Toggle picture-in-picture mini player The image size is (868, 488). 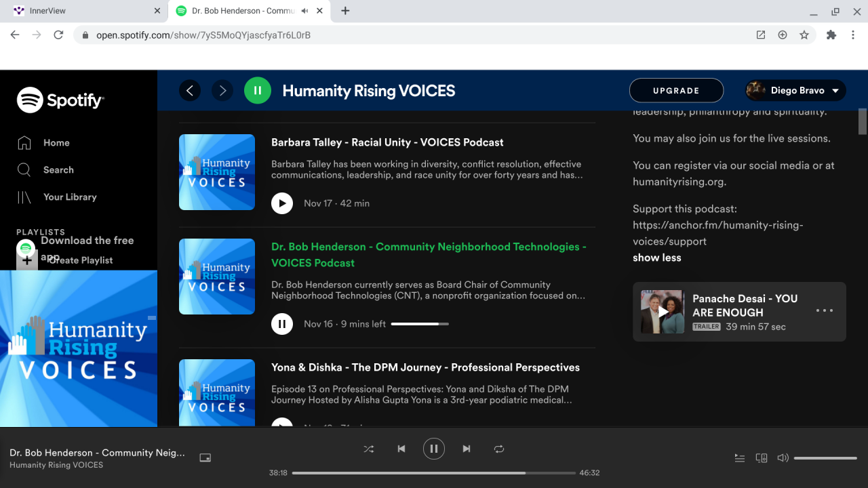click(205, 458)
